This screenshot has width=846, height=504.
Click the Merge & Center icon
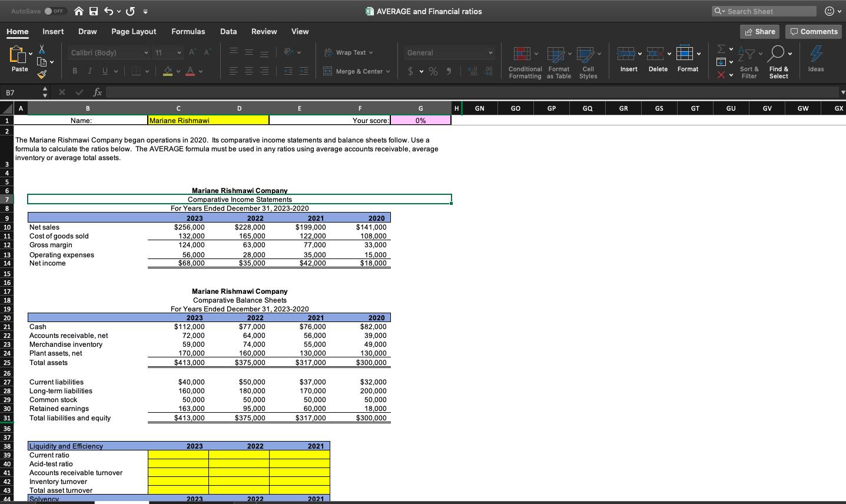click(327, 71)
